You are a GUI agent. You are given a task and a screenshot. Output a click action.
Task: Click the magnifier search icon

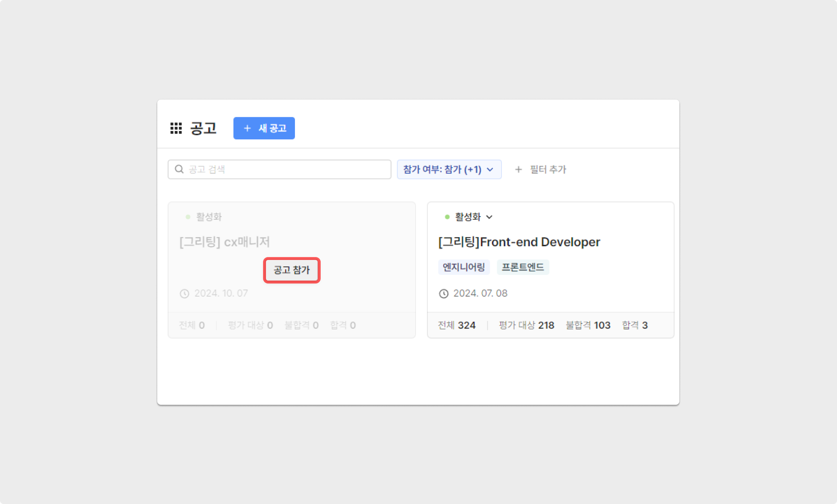(x=179, y=169)
